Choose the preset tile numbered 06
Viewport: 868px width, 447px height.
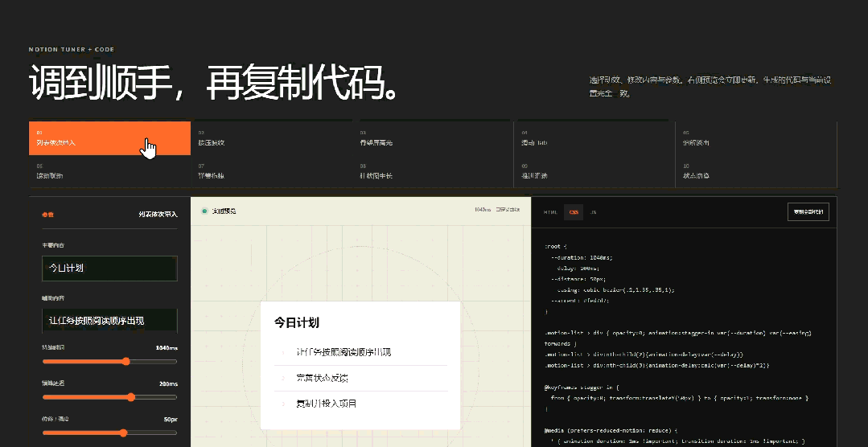[109, 171]
